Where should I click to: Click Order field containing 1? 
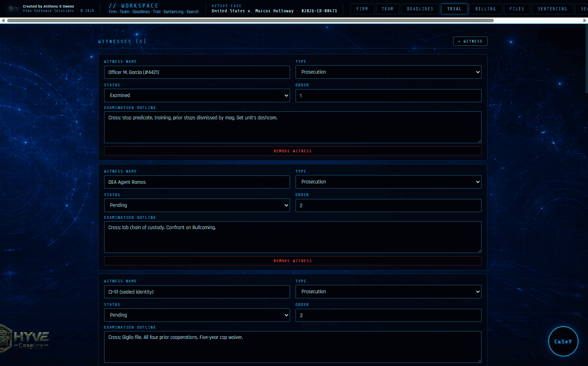click(x=389, y=95)
